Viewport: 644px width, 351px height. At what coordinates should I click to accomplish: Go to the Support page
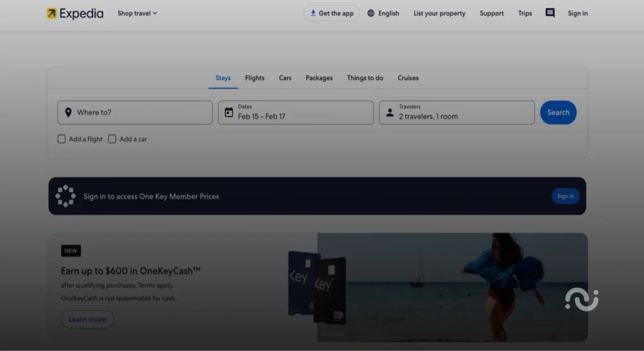click(492, 13)
